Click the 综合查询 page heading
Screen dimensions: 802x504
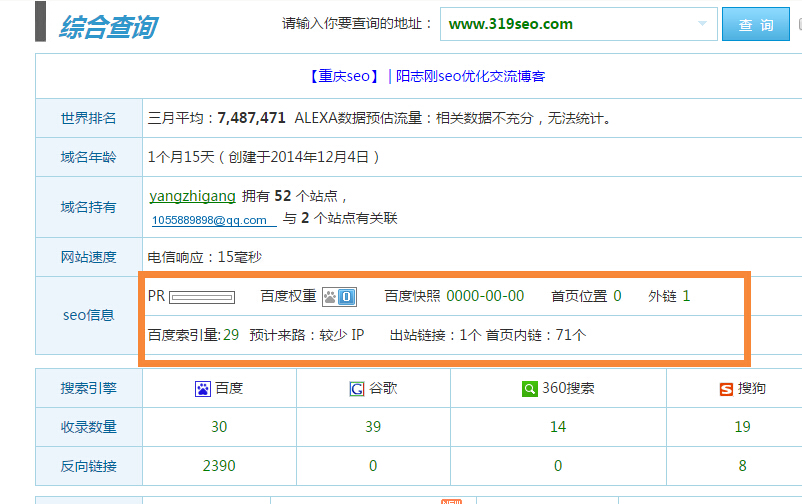point(108,27)
